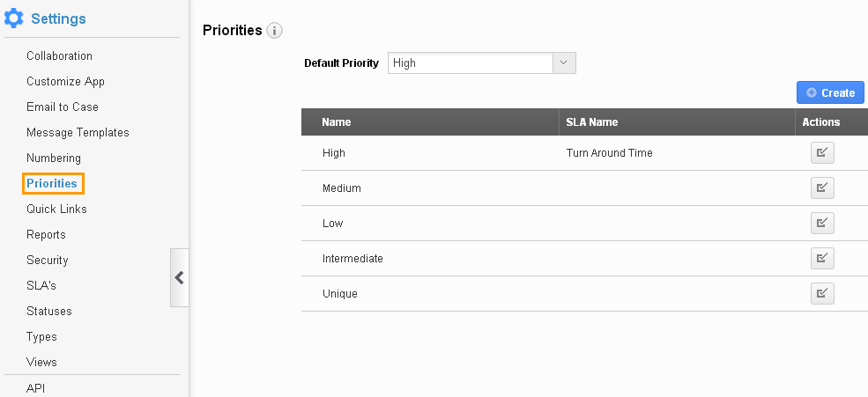Open the Default Priority dropdown arrow
This screenshot has width=868, height=397.
564,63
